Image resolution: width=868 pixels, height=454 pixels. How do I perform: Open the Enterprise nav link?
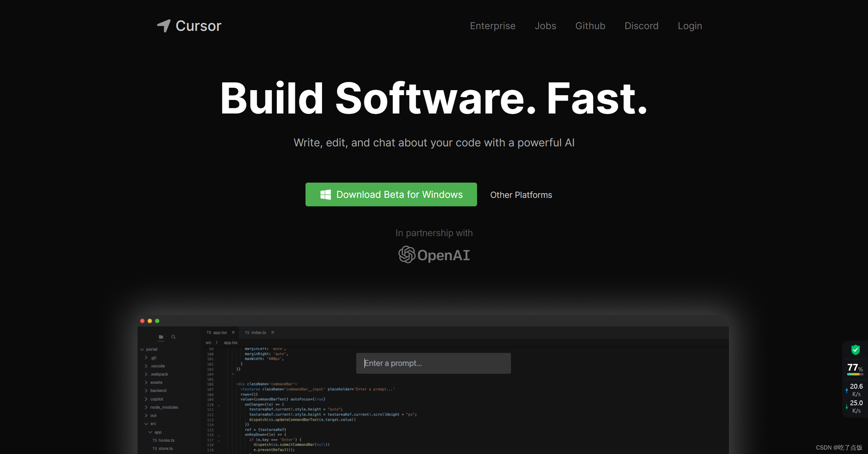[x=492, y=26]
